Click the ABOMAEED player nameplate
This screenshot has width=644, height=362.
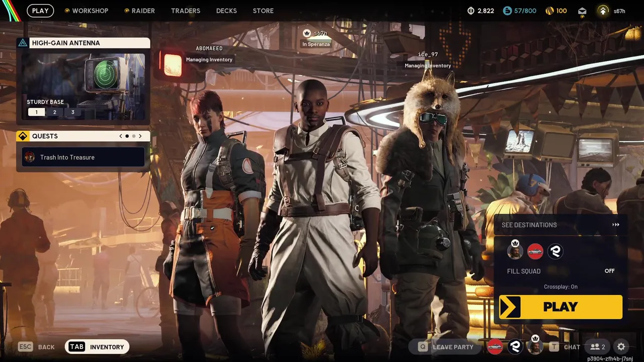(209, 54)
